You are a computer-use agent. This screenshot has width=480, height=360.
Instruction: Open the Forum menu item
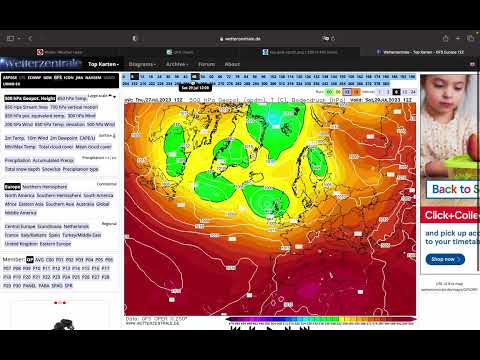click(206, 64)
